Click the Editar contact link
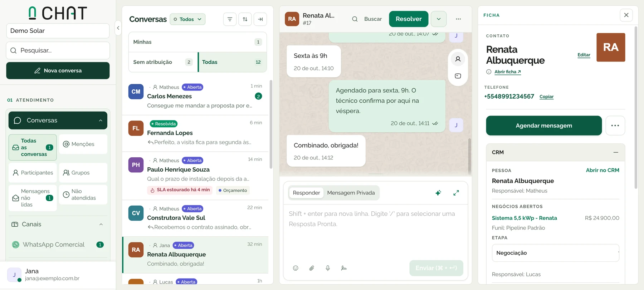This screenshot has height=290, width=644. 584,55
